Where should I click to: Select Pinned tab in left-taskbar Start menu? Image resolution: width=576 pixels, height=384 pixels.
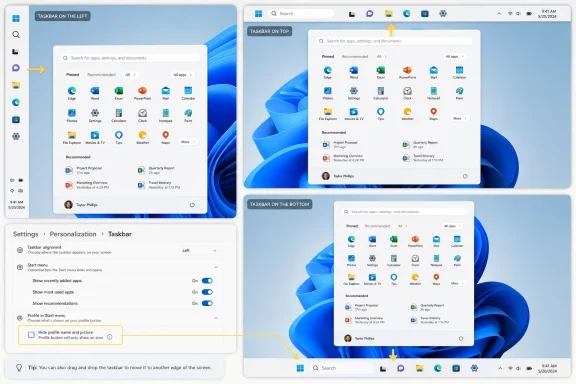coord(72,75)
